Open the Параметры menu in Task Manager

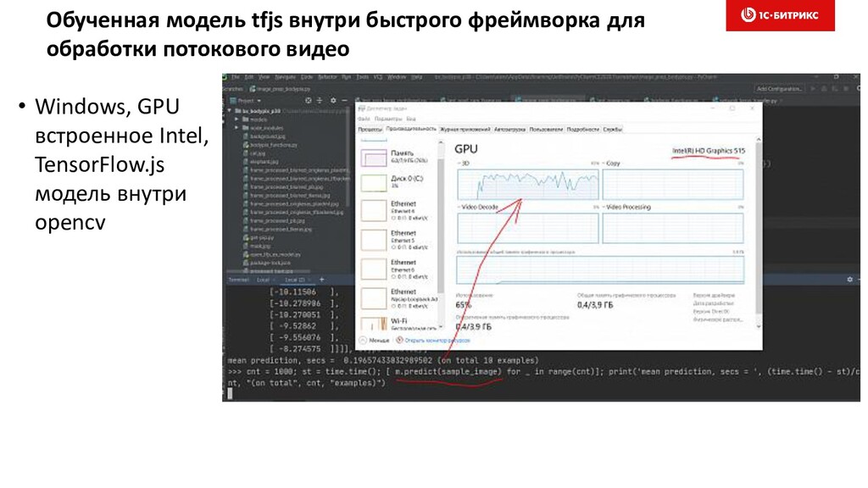click(388, 119)
